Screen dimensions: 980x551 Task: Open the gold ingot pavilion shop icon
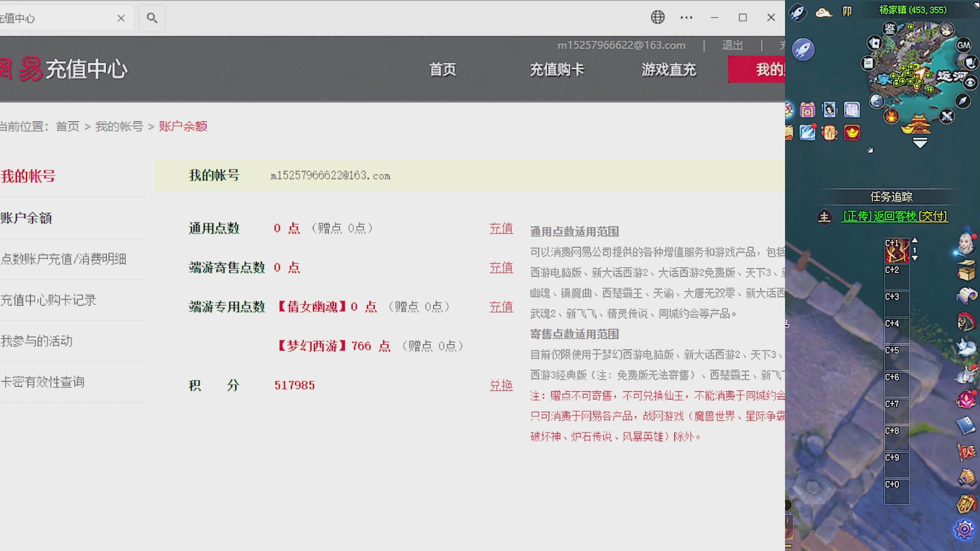tap(917, 125)
